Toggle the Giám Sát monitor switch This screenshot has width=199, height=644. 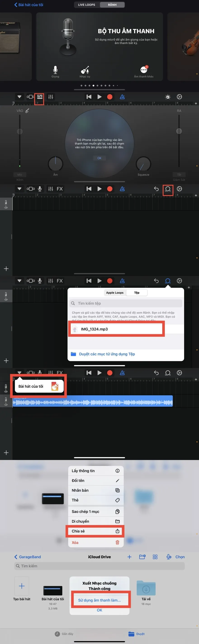[179, 175]
